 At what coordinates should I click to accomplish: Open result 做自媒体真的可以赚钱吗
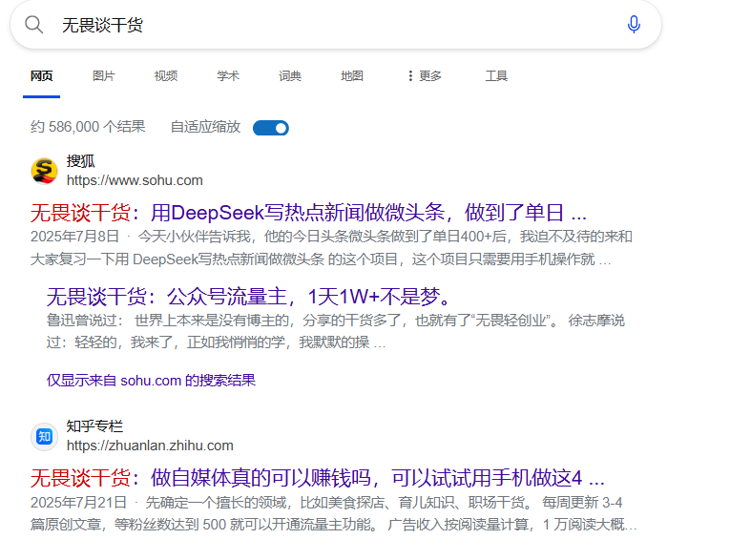pos(318,478)
